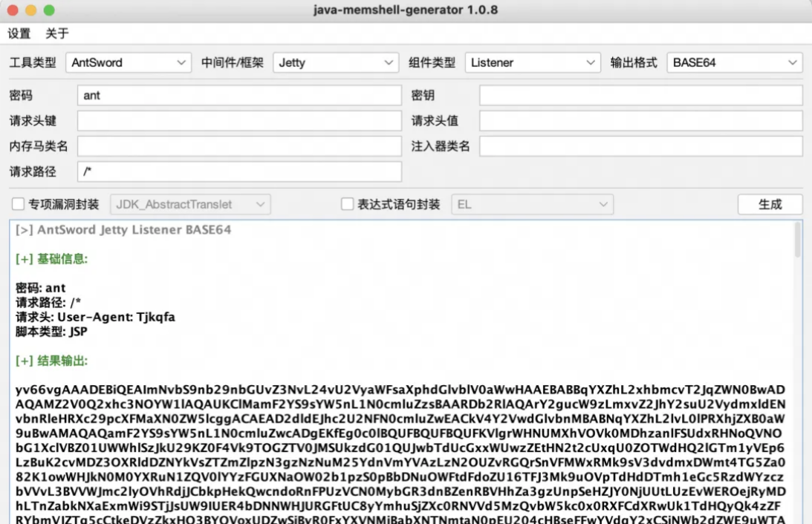Screen dimensions: 812x524
Task: Click the Base64 line starting 'yv66vgAAADEBiQEA'
Action: tap(400, 390)
